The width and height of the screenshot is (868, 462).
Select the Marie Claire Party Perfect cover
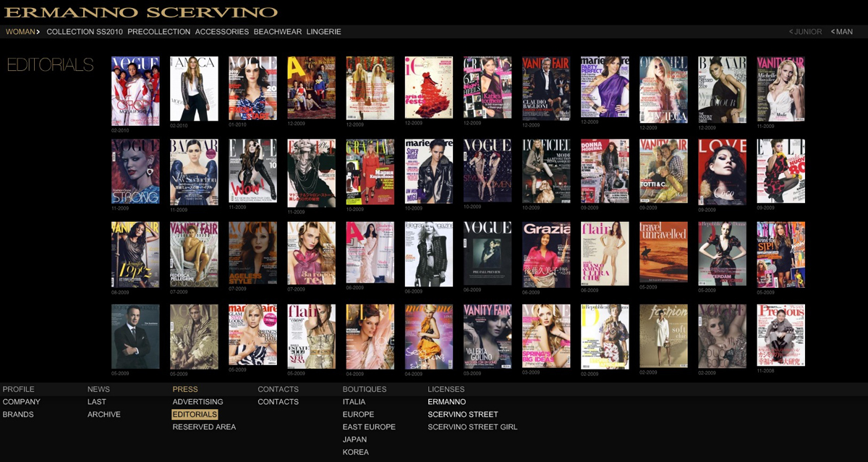[x=605, y=87]
